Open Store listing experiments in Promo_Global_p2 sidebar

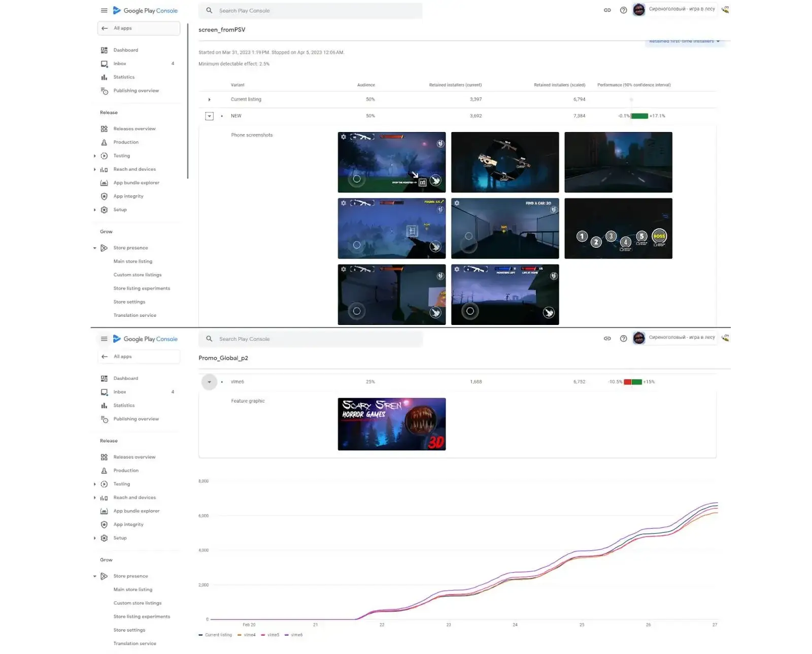click(142, 617)
